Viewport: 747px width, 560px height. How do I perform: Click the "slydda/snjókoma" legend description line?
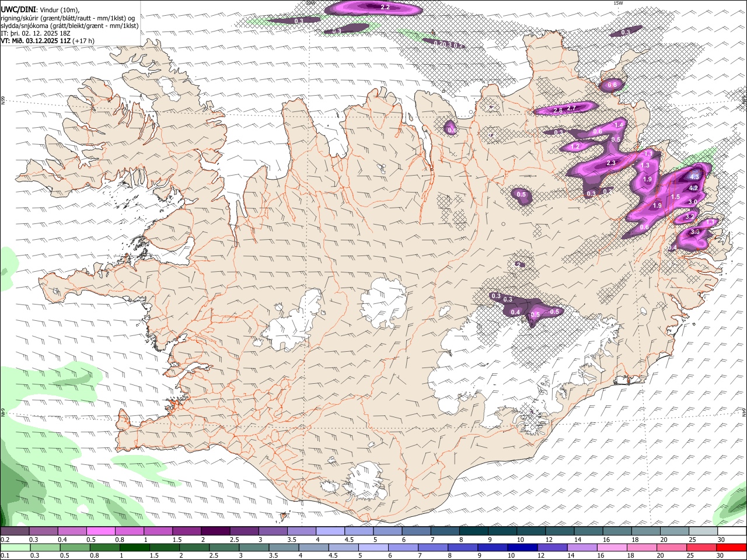coord(69,26)
